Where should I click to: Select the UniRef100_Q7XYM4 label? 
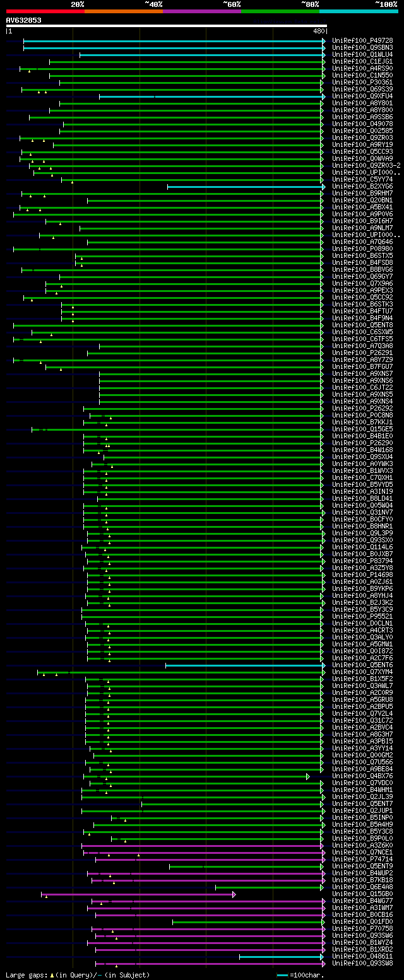[362, 672]
